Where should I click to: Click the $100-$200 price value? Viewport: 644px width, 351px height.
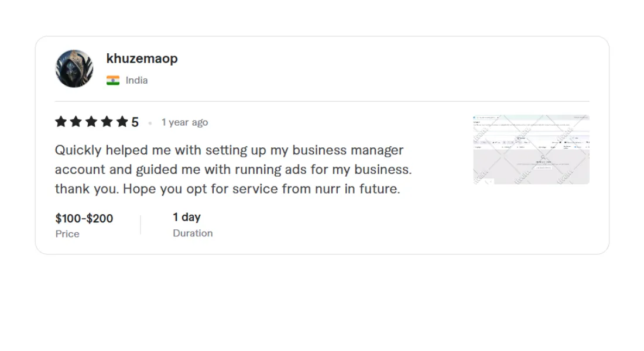pyautogui.click(x=84, y=219)
